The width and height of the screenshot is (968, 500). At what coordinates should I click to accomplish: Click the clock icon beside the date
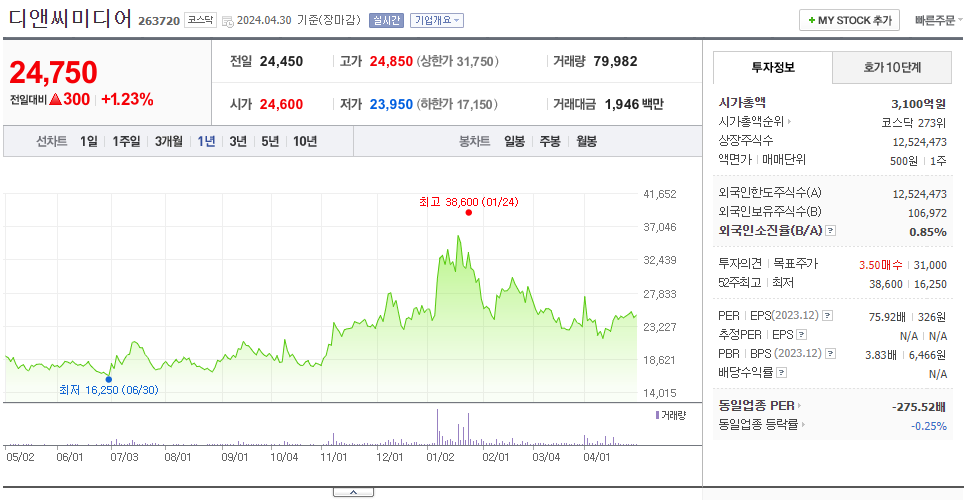tap(227, 21)
